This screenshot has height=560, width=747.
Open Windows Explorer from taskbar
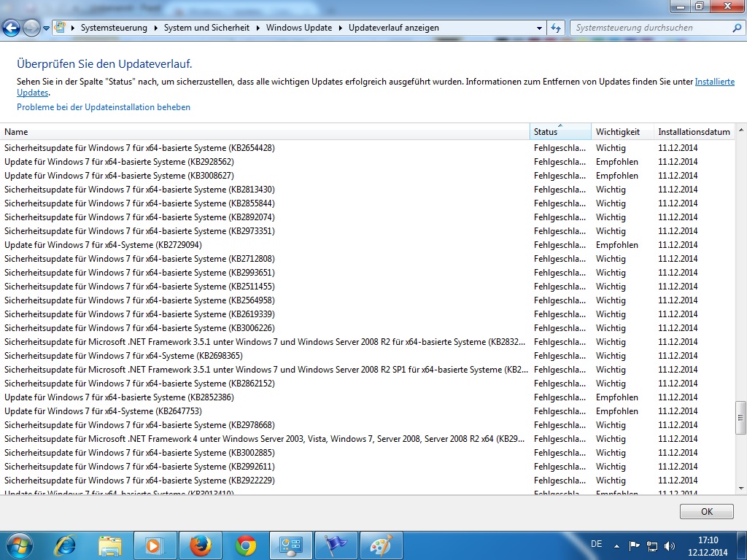109,545
